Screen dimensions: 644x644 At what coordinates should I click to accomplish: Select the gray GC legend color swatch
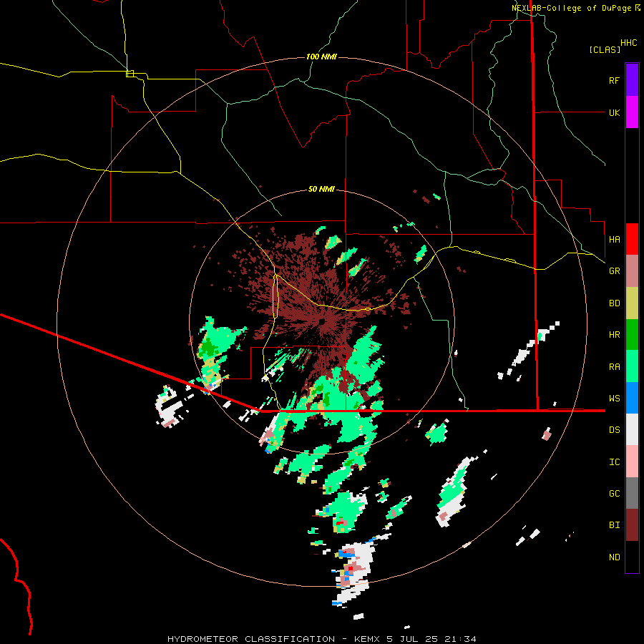click(632, 493)
